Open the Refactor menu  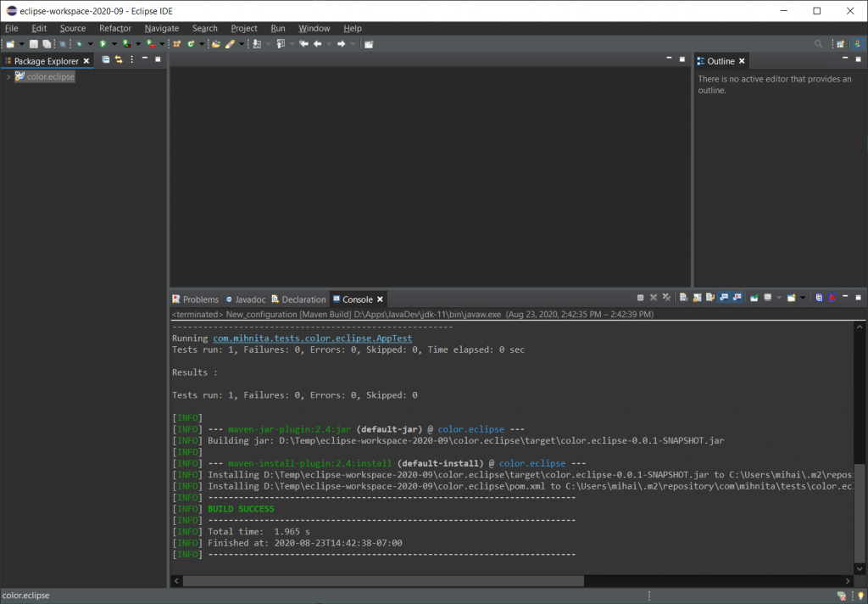click(x=114, y=28)
